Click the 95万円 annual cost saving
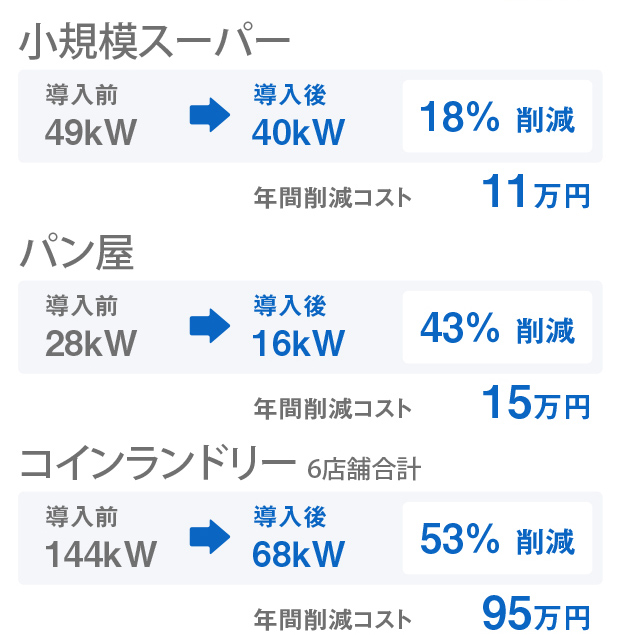This screenshot has height=635, width=620. pos(536,614)
